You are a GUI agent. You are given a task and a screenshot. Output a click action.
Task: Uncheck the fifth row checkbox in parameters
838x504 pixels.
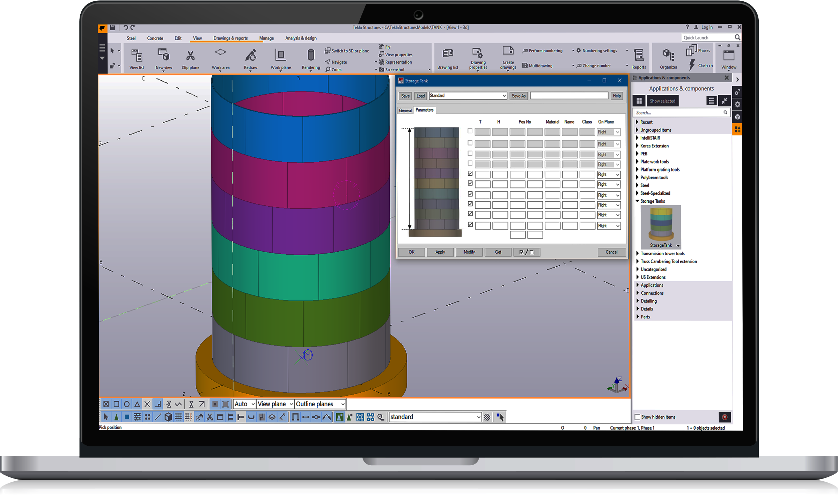470,173
